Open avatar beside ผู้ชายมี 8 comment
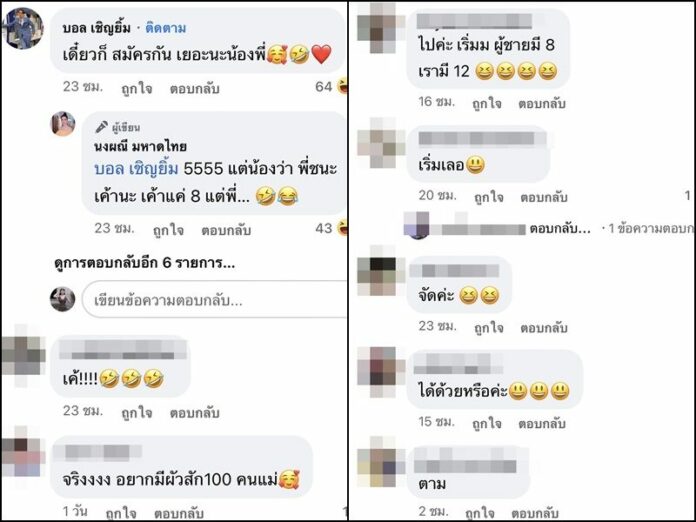The image size is (696, 522). (x=377, y=28)
